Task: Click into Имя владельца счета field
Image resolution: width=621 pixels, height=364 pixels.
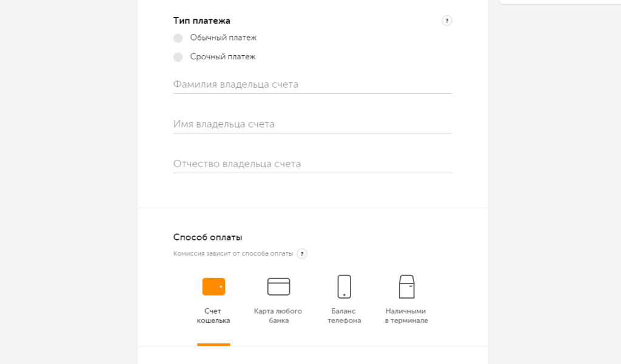Action: (312, 124)
